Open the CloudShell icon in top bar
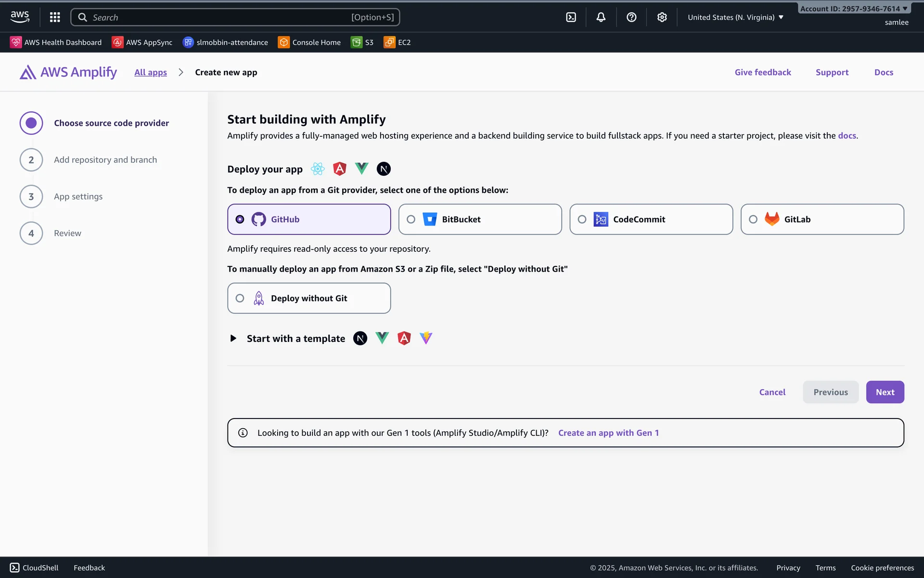 point(571,17)
